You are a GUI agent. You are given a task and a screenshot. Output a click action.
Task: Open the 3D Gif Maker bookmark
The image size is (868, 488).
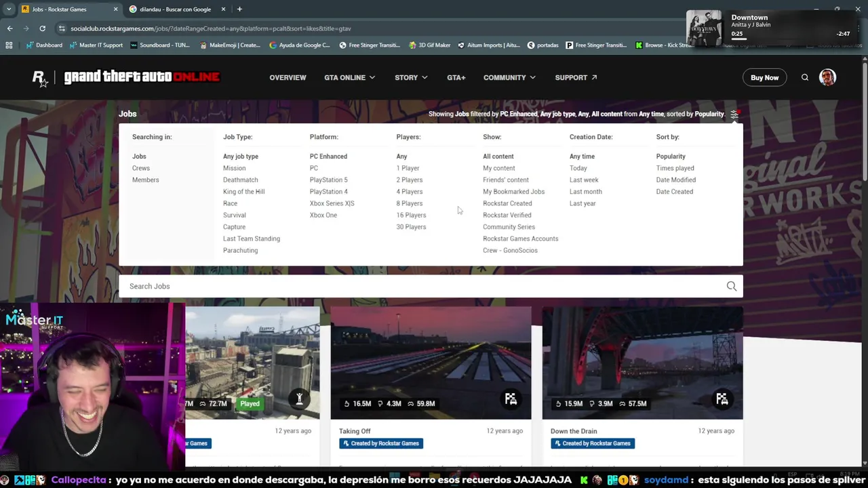click(x=430, y=45)
